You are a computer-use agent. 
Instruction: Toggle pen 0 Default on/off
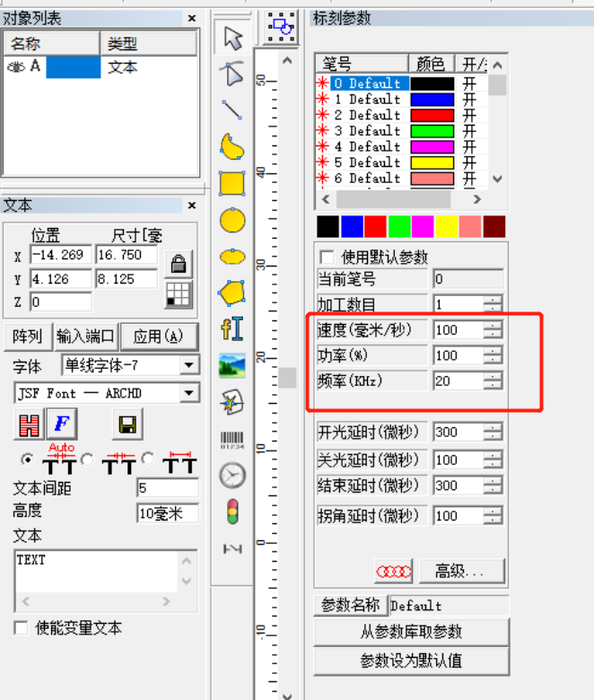point(469,83)
